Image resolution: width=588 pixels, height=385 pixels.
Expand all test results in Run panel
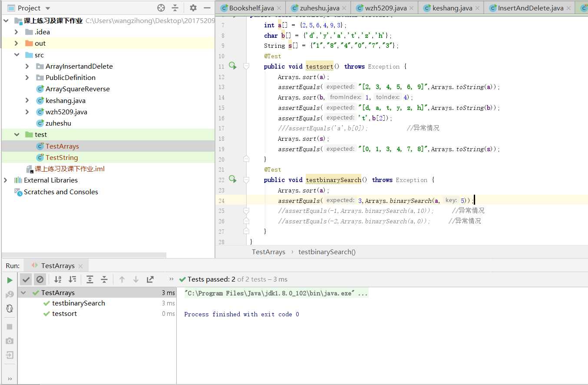pyautogui.click(x=90, y=279)
